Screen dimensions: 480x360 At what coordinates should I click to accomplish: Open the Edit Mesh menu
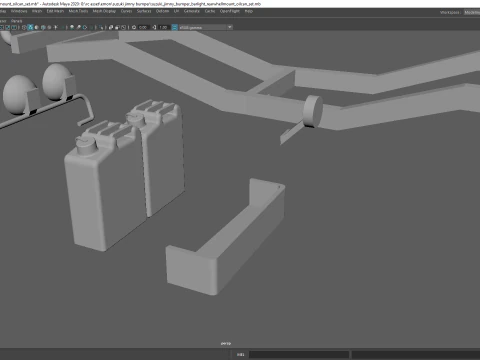[x=55, y=11]
